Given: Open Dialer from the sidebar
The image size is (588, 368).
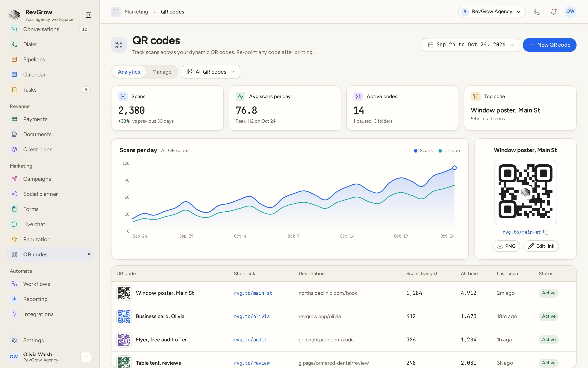Looking at the screenshot, I should point(50,44).
